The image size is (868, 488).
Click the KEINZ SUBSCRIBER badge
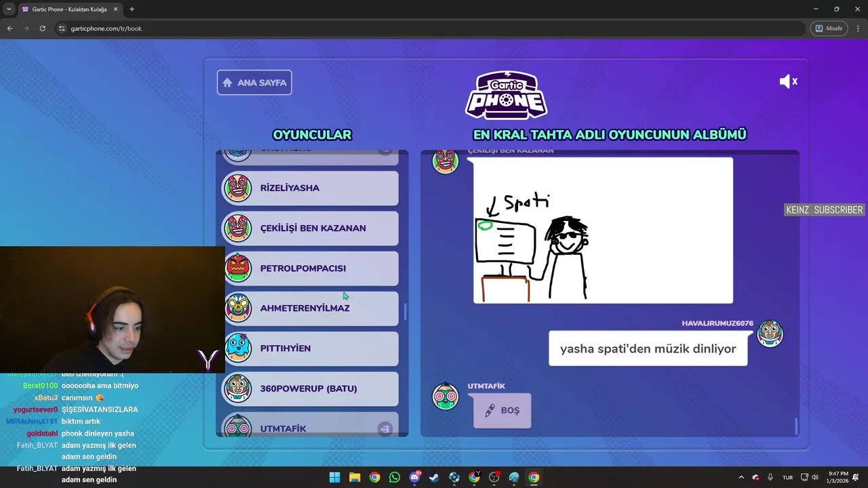(824, 210)
